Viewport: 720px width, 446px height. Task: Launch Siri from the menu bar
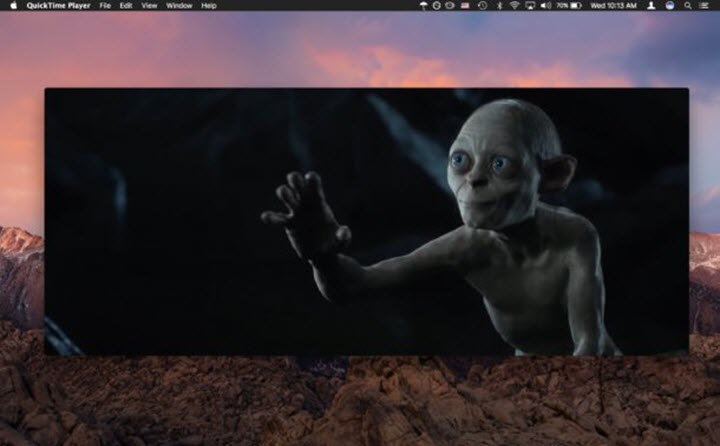click(x=670, y=6)
